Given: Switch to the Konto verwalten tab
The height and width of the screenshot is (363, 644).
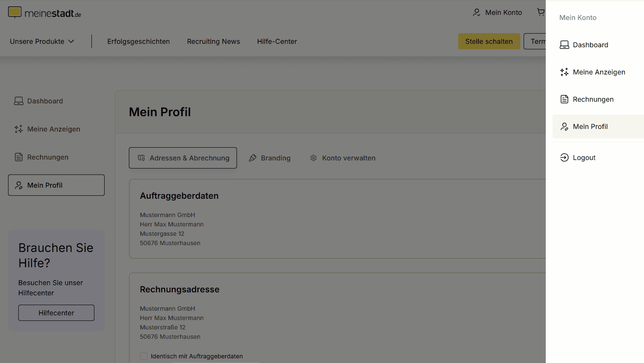Looking at the screenshot, I should click(x=343, y=158).
